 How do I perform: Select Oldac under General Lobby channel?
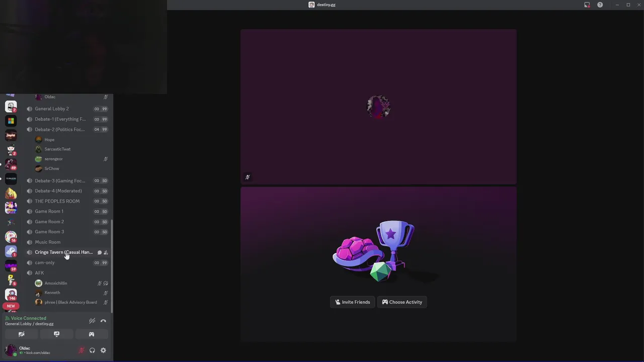(72, 97)
